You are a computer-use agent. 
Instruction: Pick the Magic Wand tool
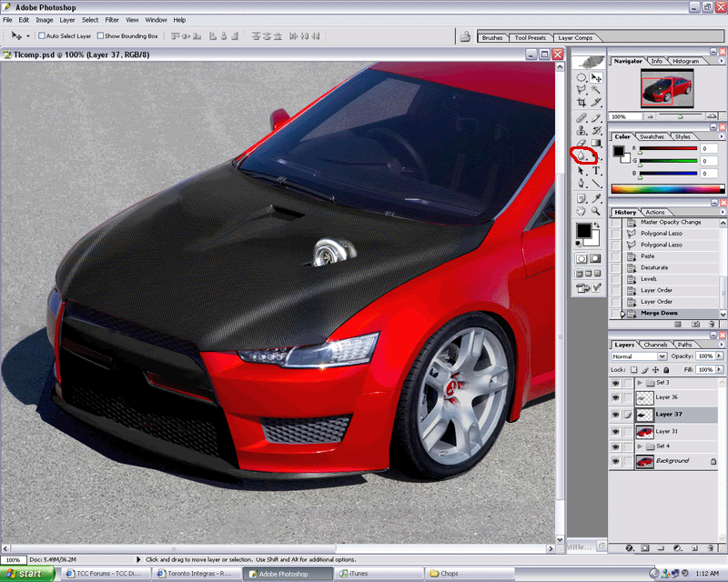click(x=596, y=90)
